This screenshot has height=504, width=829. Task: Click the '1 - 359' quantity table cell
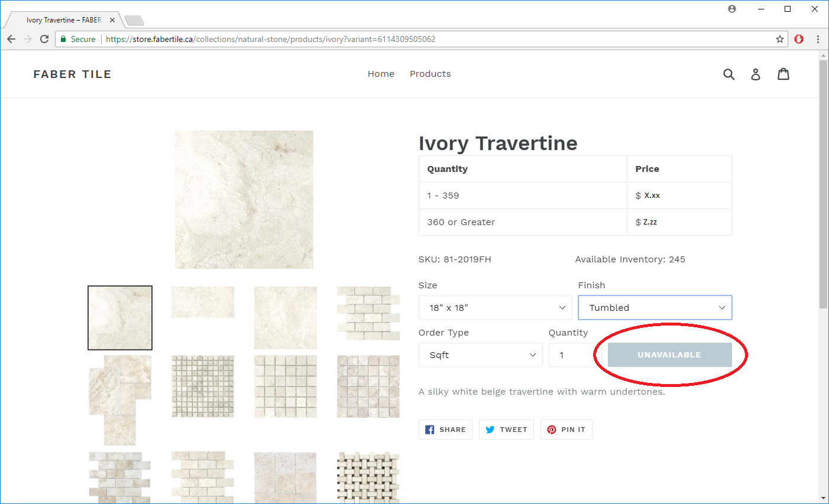tap(523, 196)
